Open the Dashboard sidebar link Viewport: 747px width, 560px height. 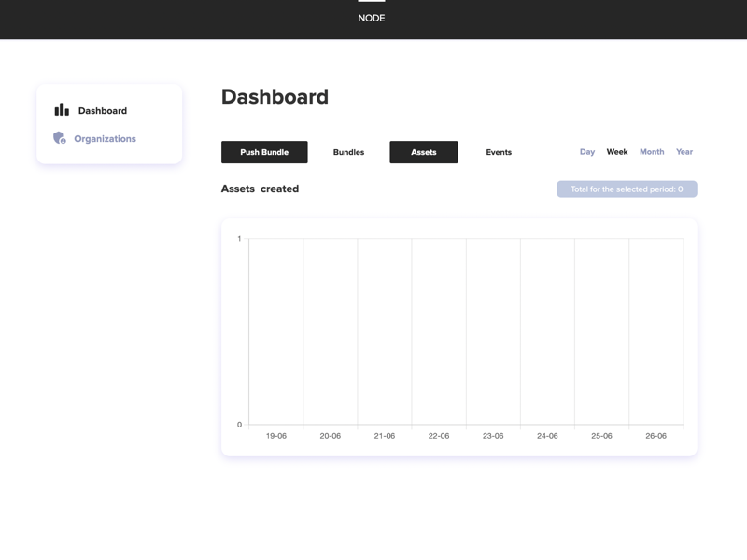click(x=102, y=111)
